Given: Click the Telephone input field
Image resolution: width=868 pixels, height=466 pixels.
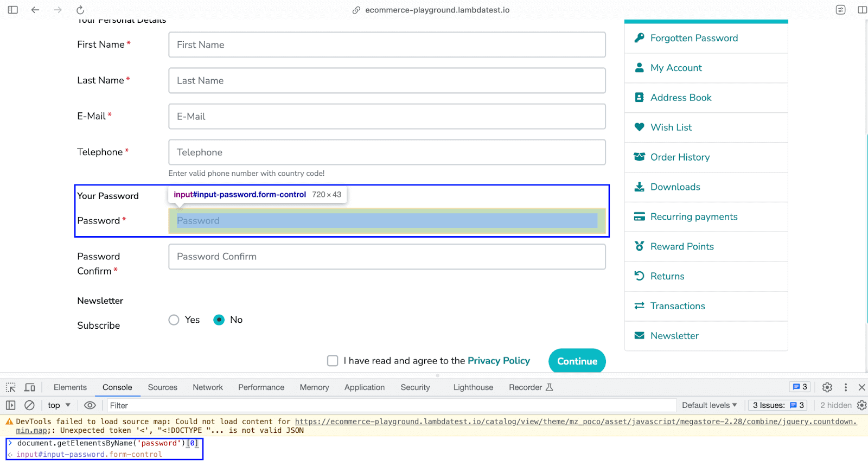Looking at the screenshot, I should coord(387,152).
